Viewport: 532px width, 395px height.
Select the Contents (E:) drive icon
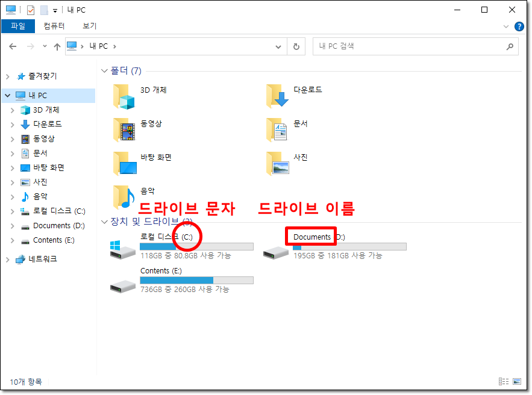pyautogui.click(x=123, y=287)
